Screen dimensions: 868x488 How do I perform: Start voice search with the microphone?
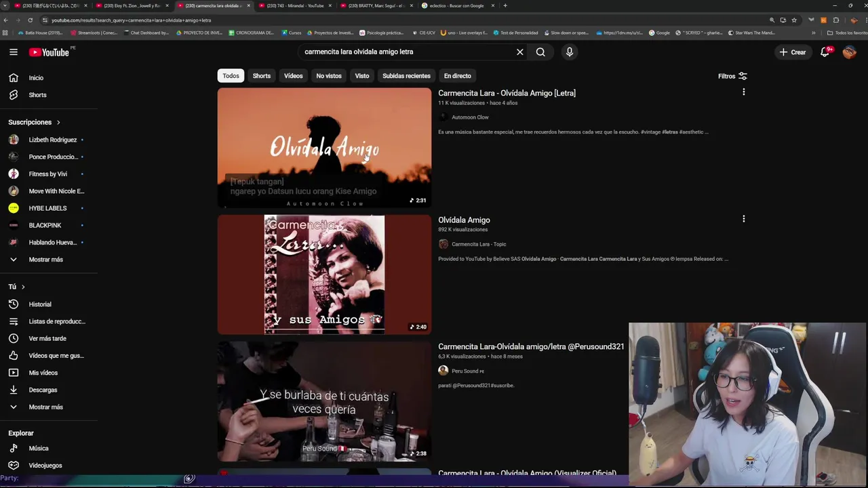click(570, 52)
